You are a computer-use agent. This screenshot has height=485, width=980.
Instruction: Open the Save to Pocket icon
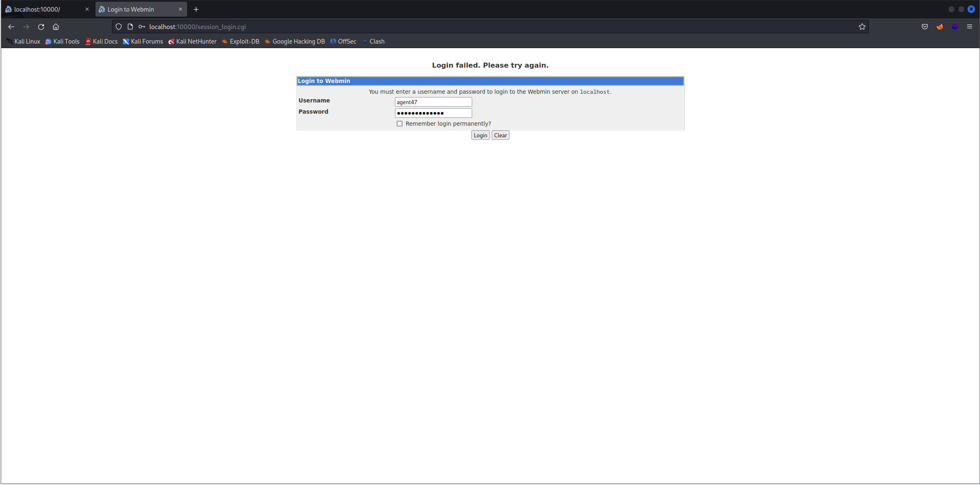924,27
